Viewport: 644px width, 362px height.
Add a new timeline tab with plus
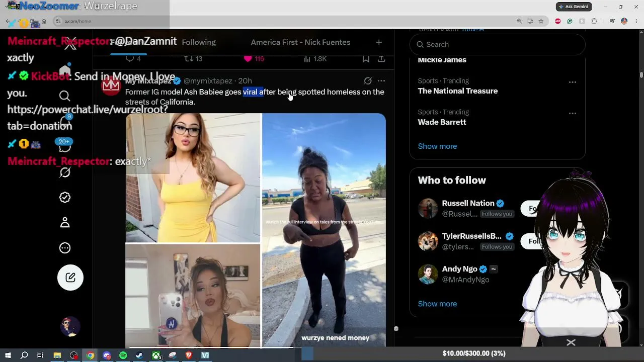[379, 42]
